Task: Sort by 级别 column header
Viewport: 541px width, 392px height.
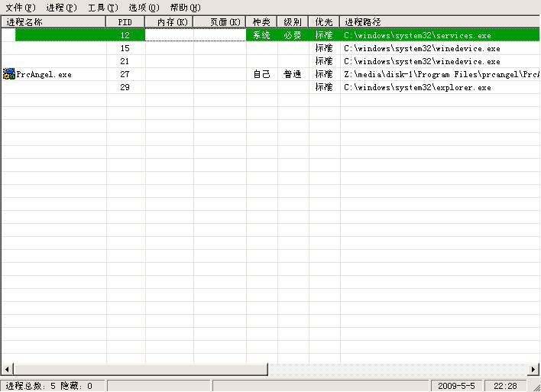Action: (x=293, y=22)
